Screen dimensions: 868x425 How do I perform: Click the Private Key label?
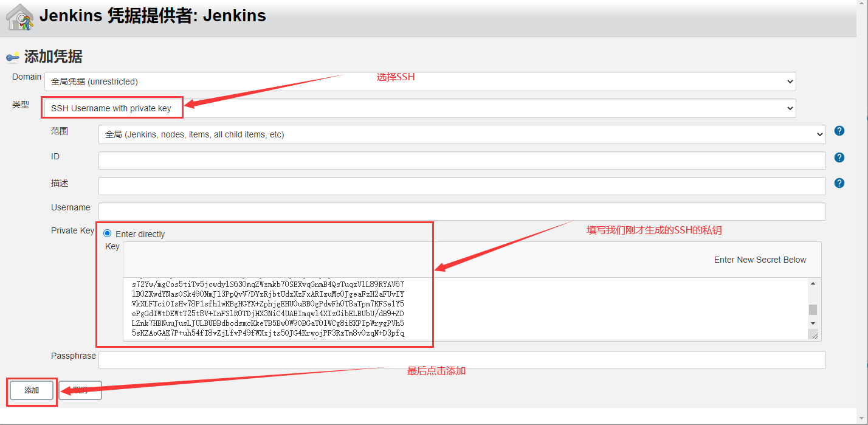pos(73,230)
